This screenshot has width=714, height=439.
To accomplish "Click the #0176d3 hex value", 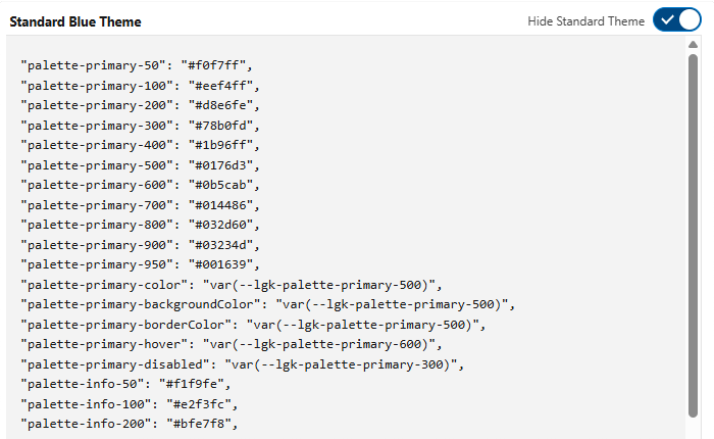I will (x=220, y=165).
